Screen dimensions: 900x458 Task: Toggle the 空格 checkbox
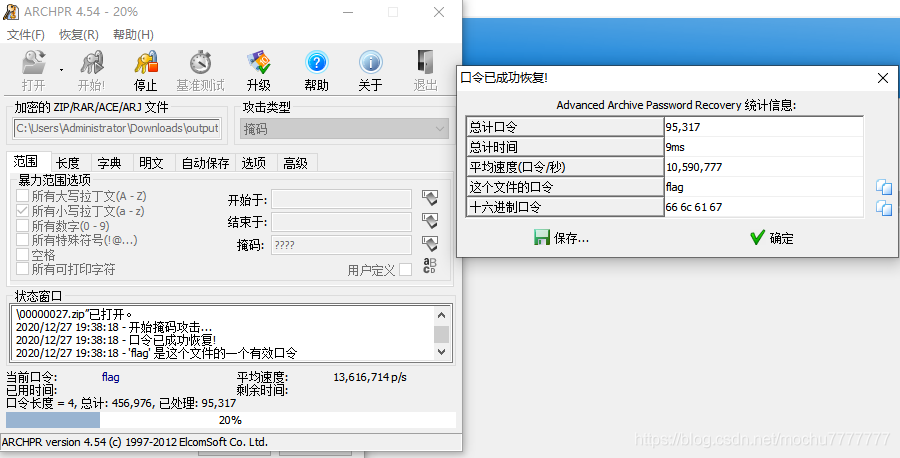(22, 254)
